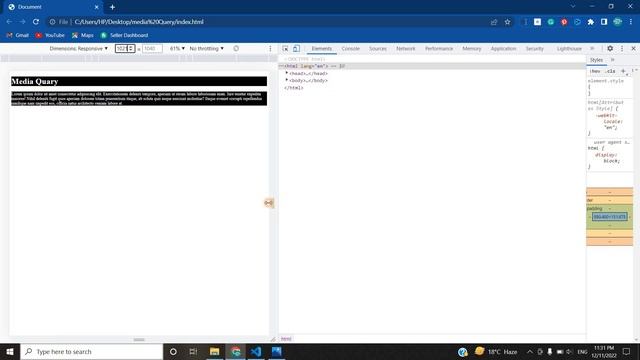Screen dimensions: 640x360
Task: Click the rotate device icon
Action: tap(236, 48)
